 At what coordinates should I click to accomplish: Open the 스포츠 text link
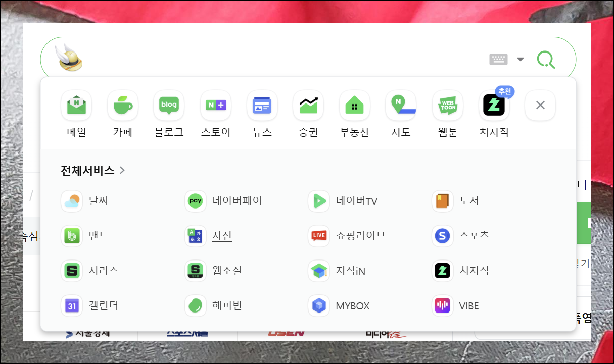(475, 236)
